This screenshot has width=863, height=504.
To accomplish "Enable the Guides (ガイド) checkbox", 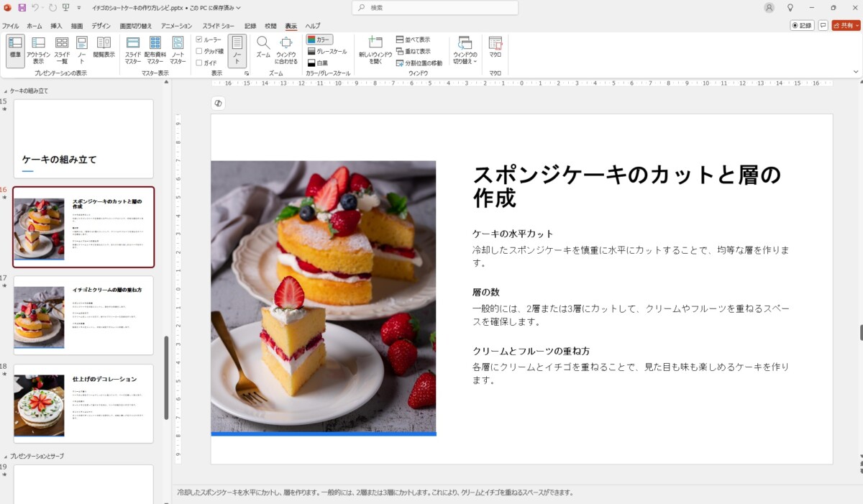I will point(199,63).
